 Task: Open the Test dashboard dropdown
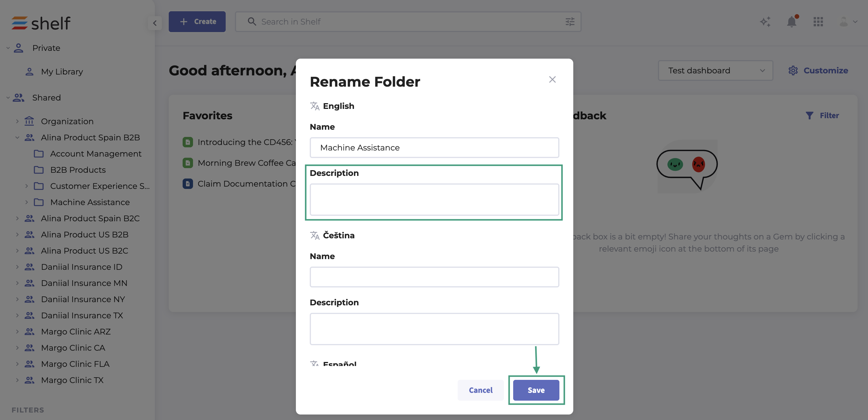tap(715, 70)
